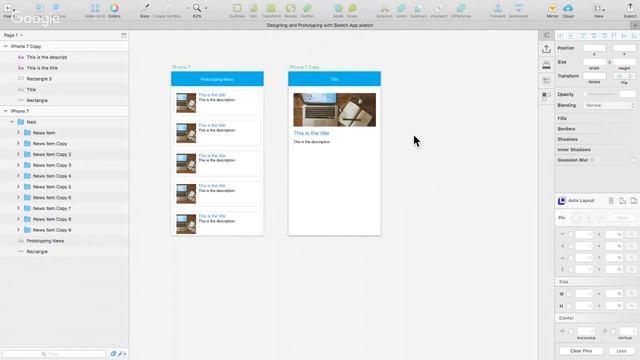
Task: Click the iPhone 7 Copy artboard title on the canvas
Action: 304,67
